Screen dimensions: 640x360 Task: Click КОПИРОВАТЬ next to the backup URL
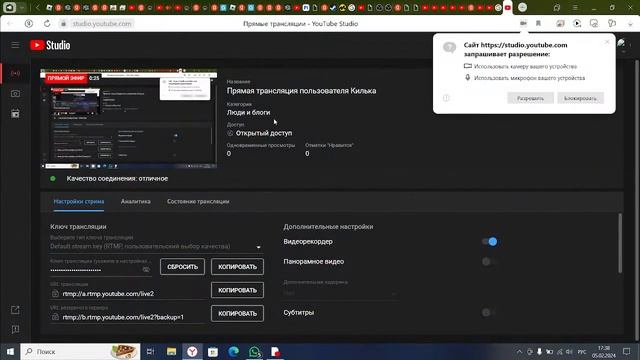(237, 313)
